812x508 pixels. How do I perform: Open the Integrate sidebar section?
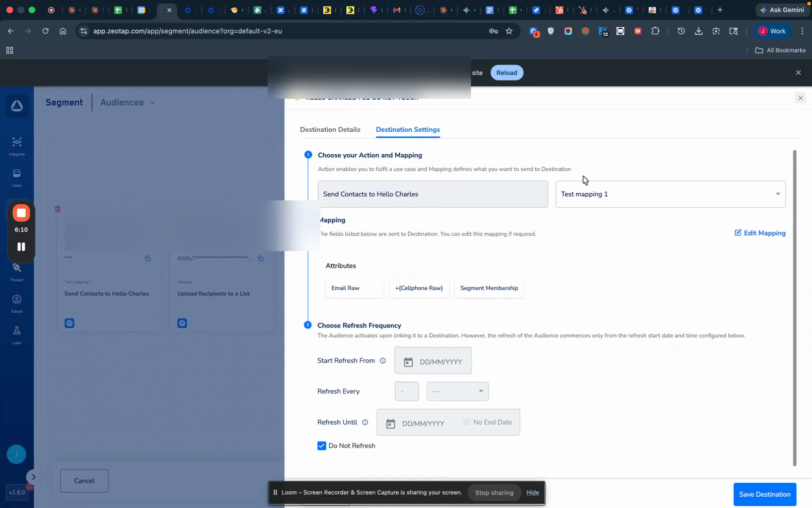click(x=17, y=146)
